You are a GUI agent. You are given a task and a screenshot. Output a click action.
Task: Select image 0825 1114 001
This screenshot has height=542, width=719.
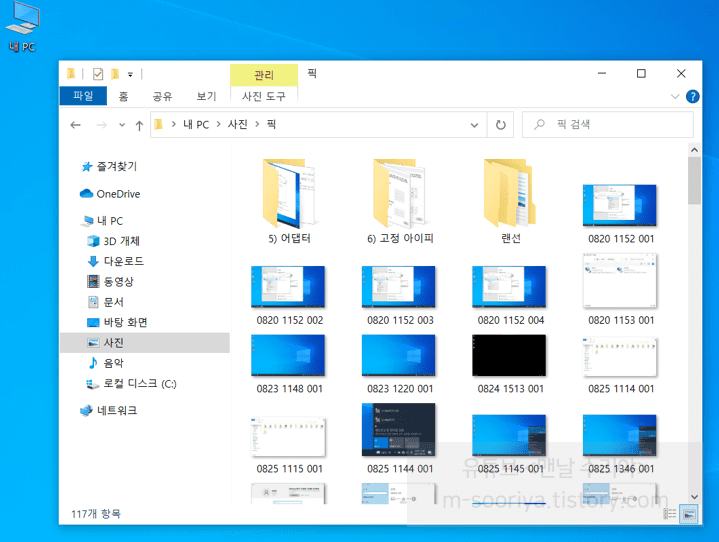tap(621, 365)
